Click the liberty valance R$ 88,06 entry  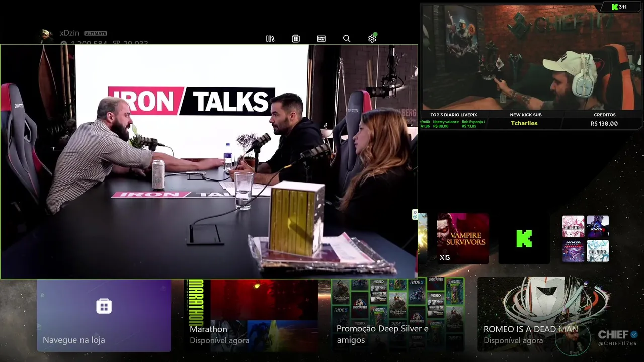(x=446, y=124)
